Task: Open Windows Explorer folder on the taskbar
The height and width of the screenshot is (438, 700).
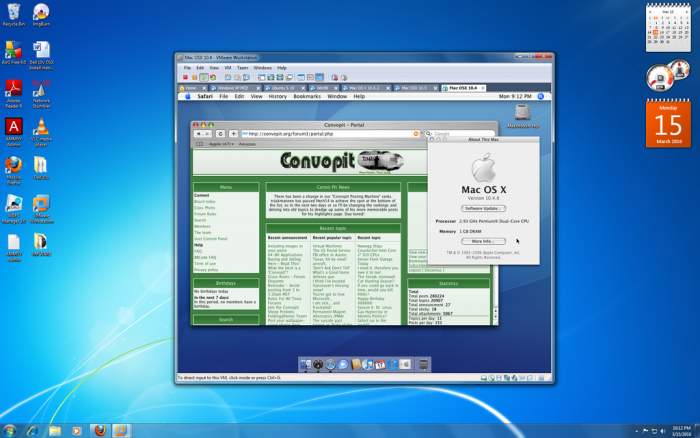Action: [x=55, y=431]
